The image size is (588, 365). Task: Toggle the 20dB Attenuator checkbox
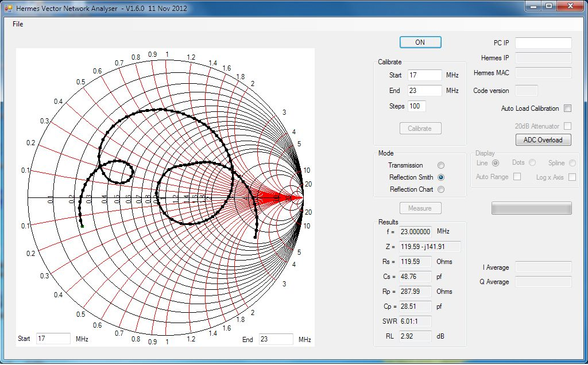point(566,126)
